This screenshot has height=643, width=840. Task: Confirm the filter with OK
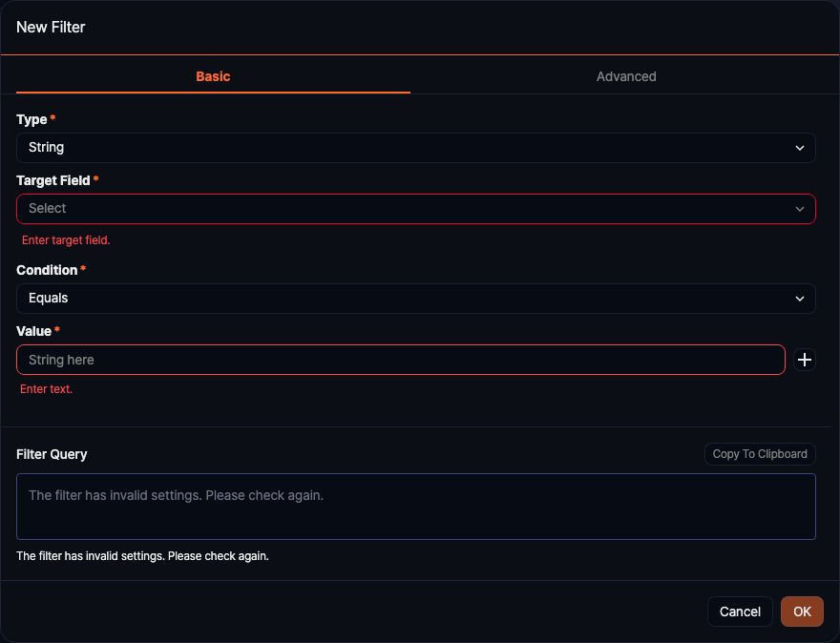pos(802,612)
